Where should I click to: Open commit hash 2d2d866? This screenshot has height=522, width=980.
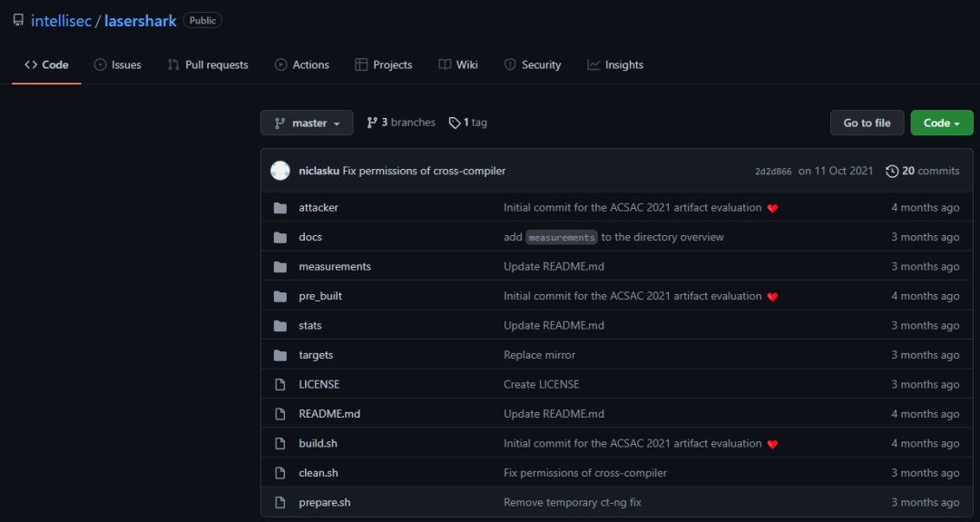(773, 172)
